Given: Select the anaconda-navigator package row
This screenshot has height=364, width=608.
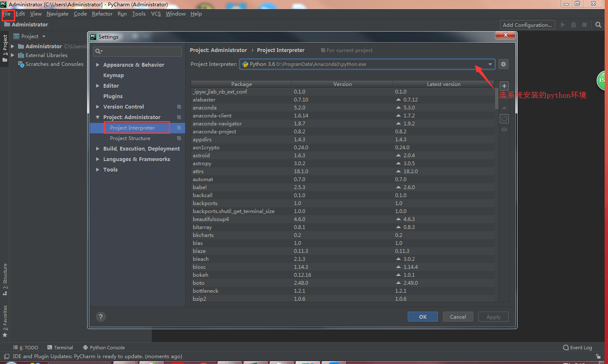Looking at the screenshot, I should (x=343, y=123).
